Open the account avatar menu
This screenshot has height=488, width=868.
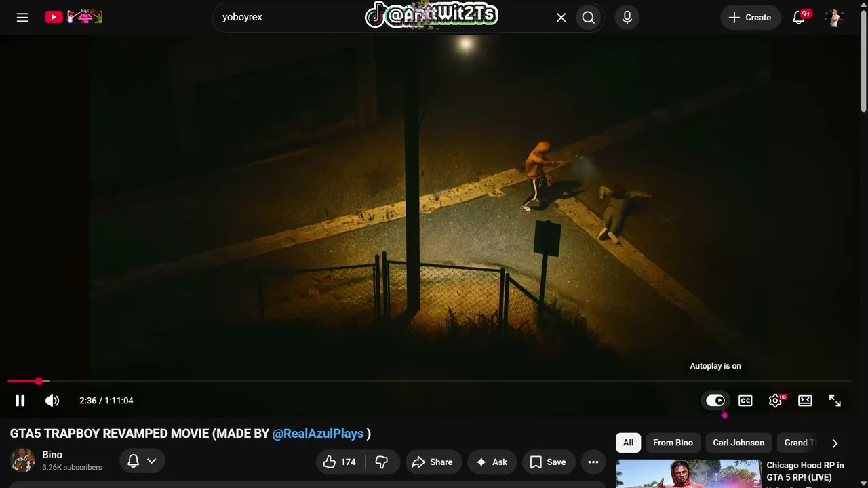[x=834, y=18]
